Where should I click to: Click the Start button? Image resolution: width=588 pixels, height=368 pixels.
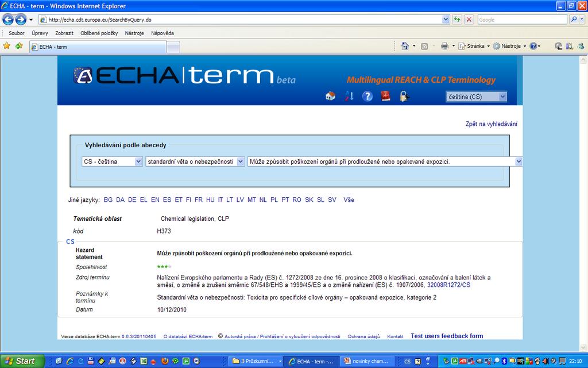(22, 361)
